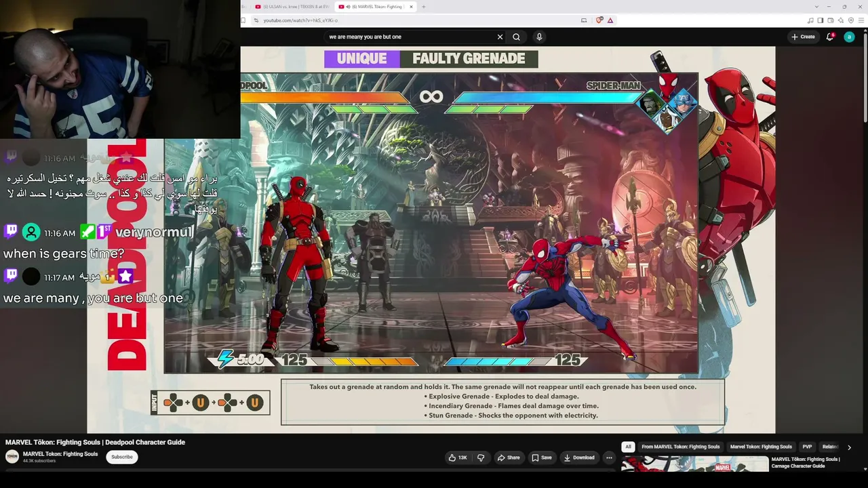The image size is (868, 488).
Task: Click the chat message 'when is gears time?'
Action: tap(64, 253)
